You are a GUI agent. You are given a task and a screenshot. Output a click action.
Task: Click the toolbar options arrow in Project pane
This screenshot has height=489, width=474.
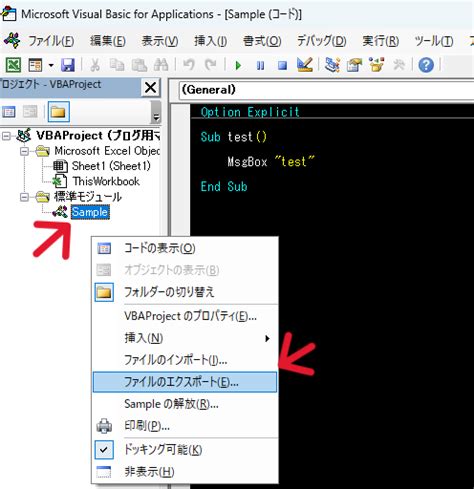click(156, 112)
